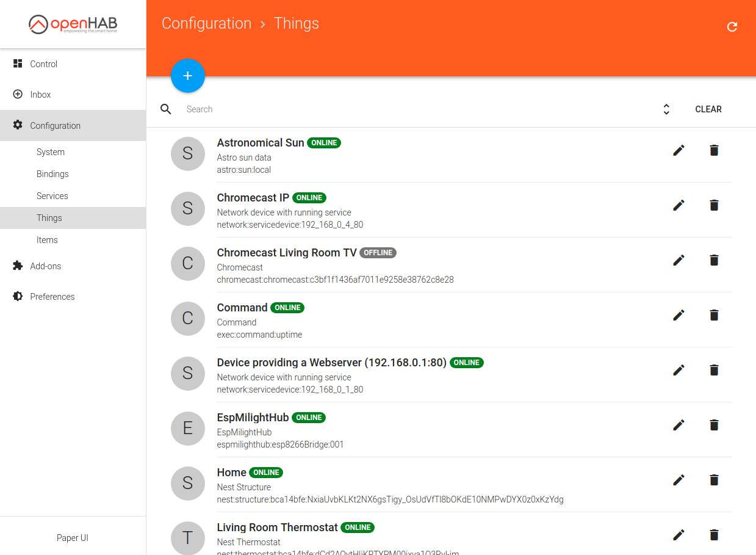
Task: Open the search magnifier icon
Action: (165, 109)
